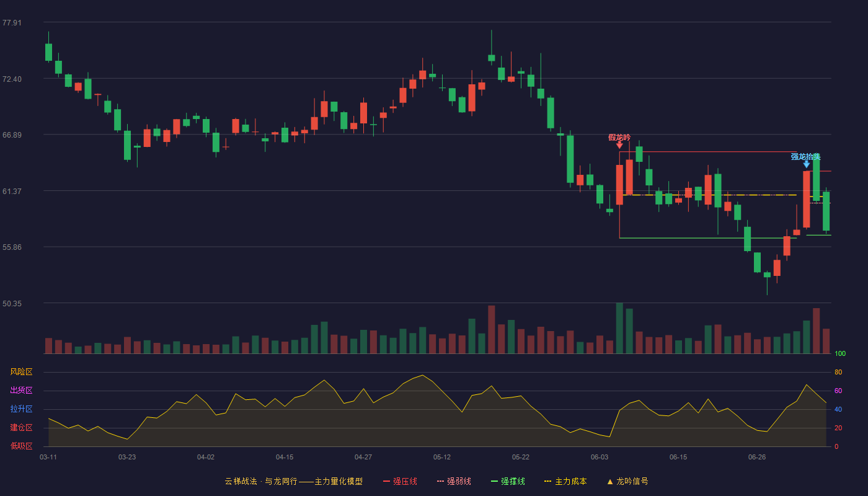Viewport: 868px width, 496px height.
Task: Click the 50.35 price axis label
Action: [12, 304]
